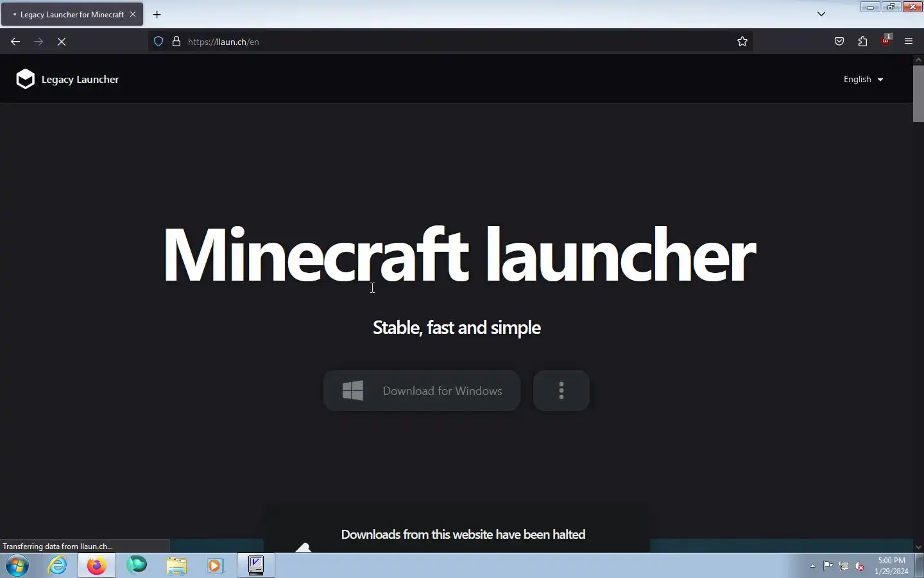Click the Legacy Launcher cube logo
This screenshot has width=924, height=578.
25,79
